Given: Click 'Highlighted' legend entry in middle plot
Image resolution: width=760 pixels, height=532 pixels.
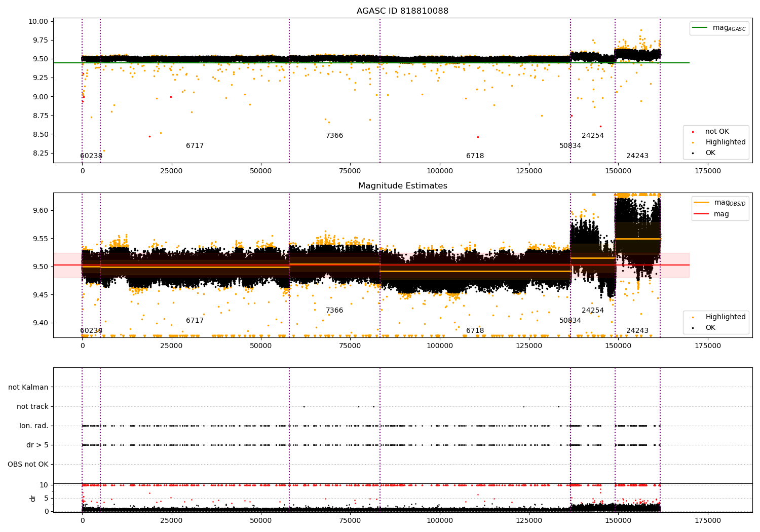Looking at the screenshot, I should pyautogui.click(x=726, y=317).
